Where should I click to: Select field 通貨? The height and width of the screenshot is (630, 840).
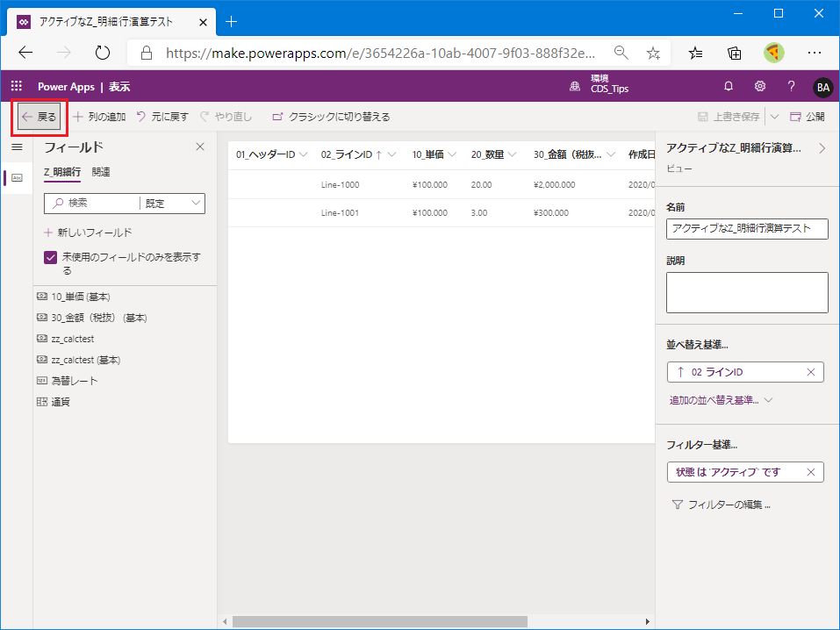coord(61,402)
